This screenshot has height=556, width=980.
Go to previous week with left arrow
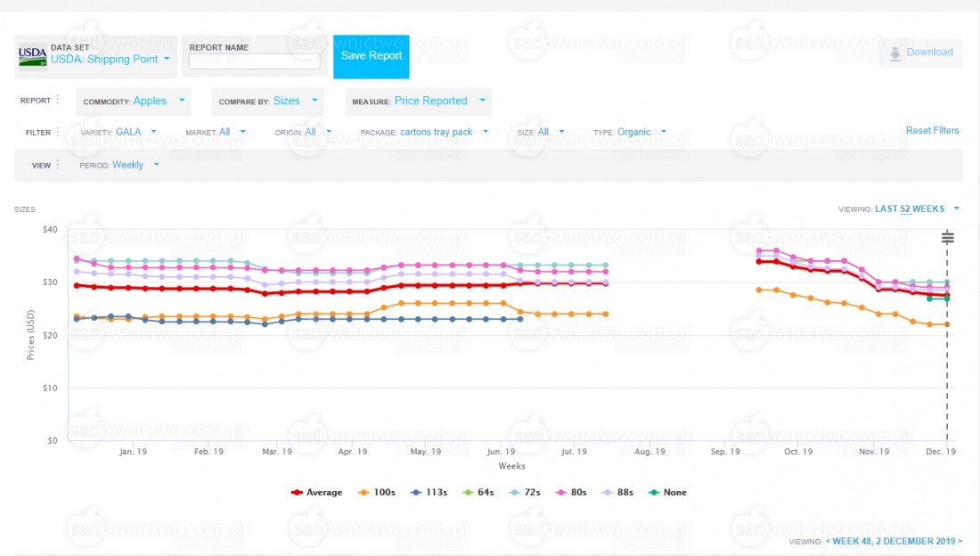(x=829, y=541)
